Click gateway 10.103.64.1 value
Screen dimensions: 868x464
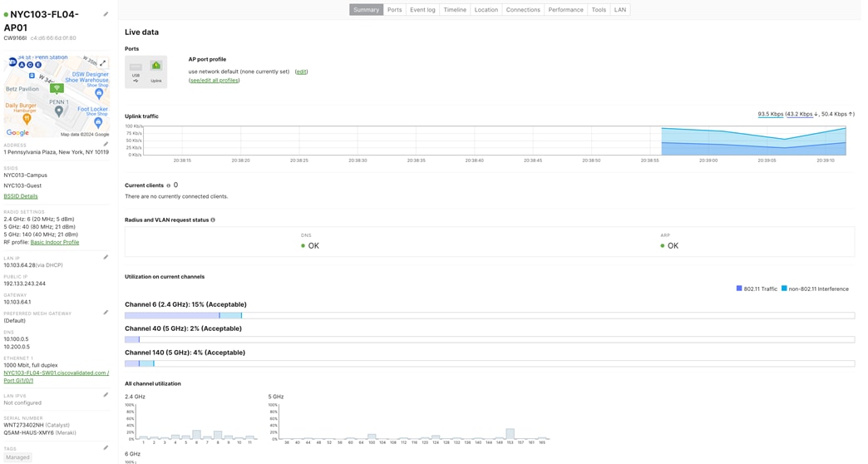[x=17, y=302]
